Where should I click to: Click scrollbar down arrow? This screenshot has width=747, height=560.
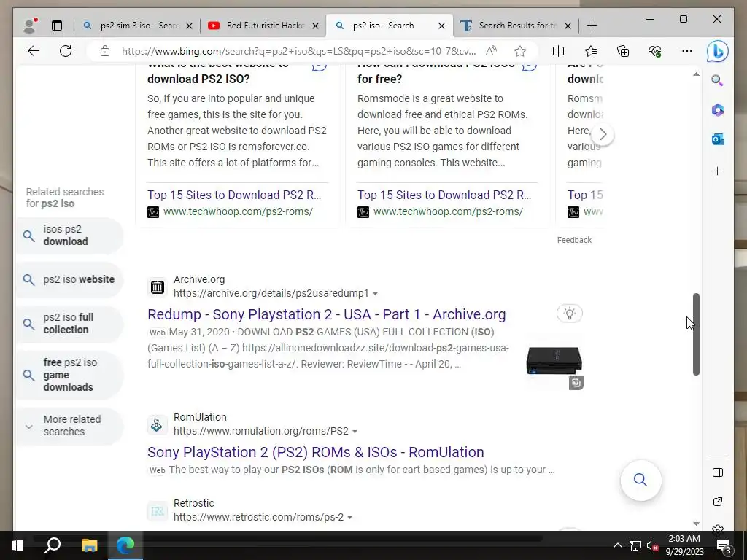tap(696, 524)
